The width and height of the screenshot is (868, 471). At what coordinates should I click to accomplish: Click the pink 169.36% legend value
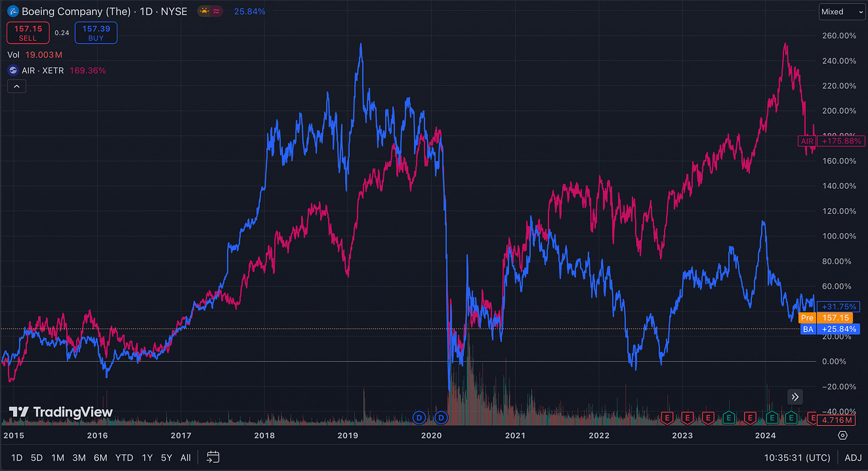[x=88, y=70]
